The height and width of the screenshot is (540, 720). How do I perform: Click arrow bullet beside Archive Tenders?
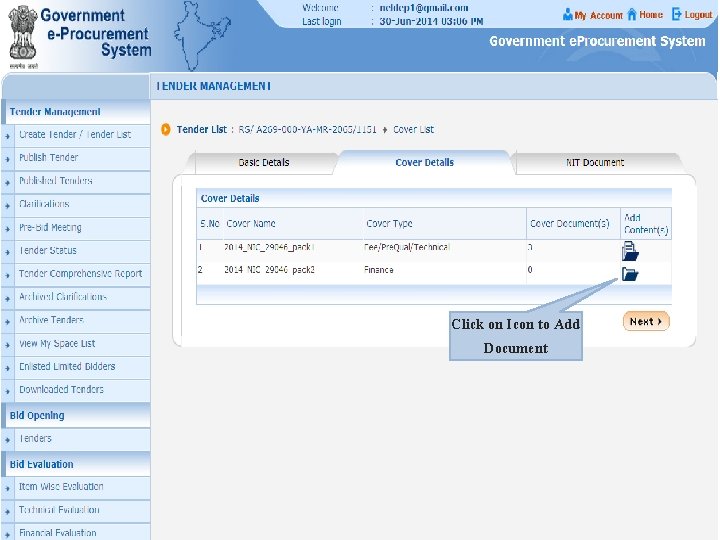click(7, 322)
